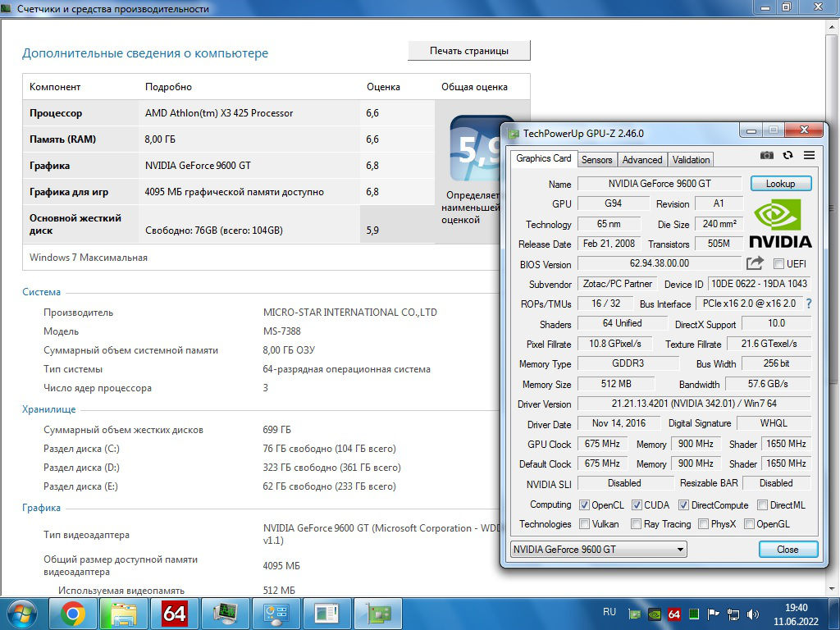Click the Driver Version field
The width and height of the screenshot is (840, 630).
click(x=694, y=404)
